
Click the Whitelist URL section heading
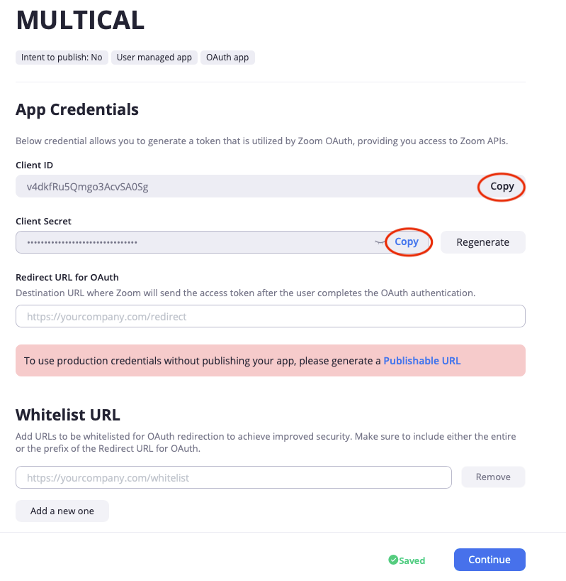(x=68, y=415)
